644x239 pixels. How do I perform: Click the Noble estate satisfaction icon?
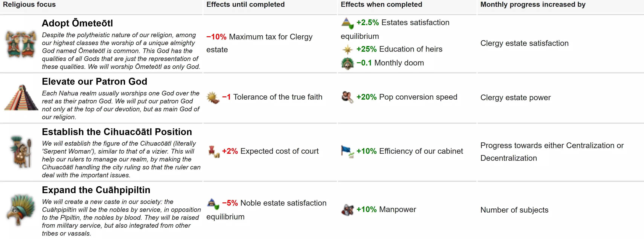[x=213, y=204]
